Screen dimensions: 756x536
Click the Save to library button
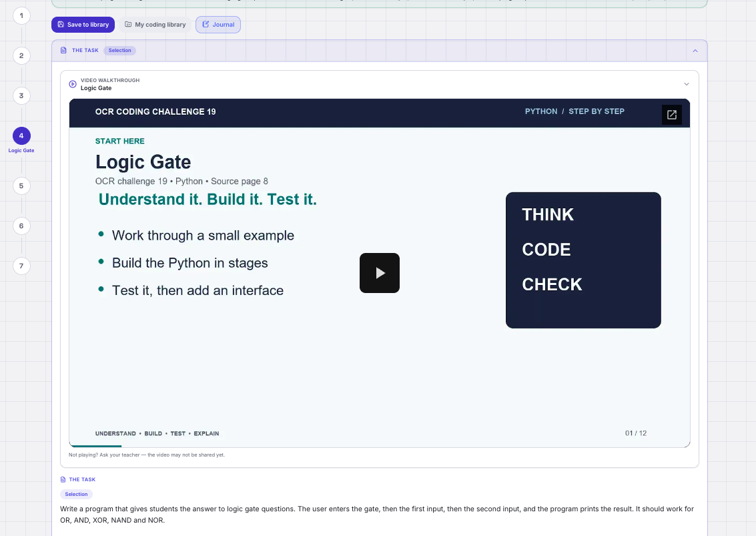(83, 25)
